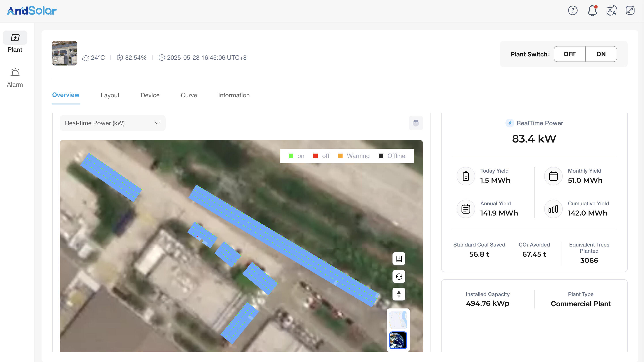644x362 pixels.
Task: Open the Alarm section in sidebar
Action: click(x=15, y=78)
